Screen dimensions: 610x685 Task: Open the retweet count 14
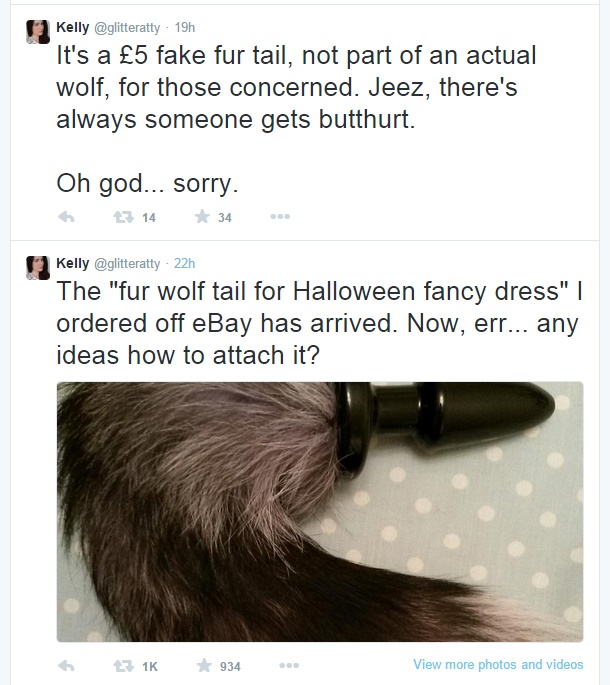[149, 218]
